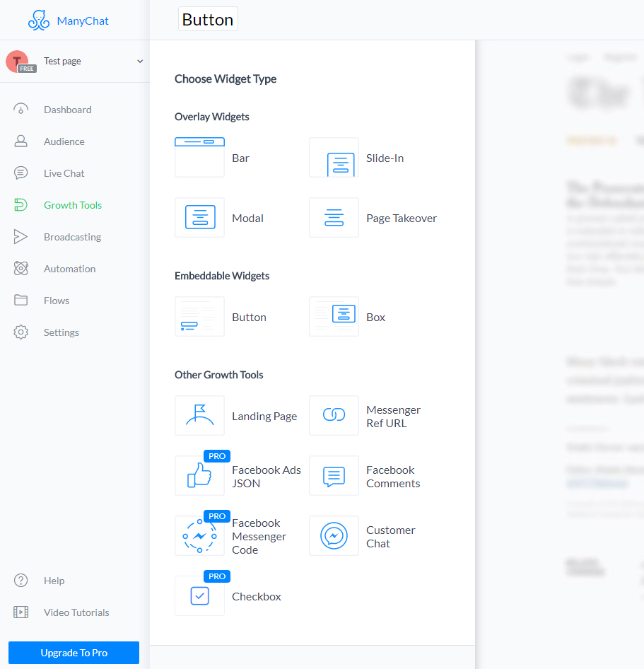Open the Dashboard gauge icon
The width and height of the screenshot is (644, 669).
21,110
